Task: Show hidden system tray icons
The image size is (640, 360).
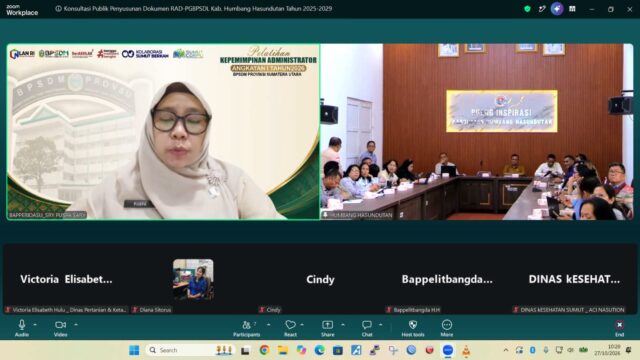Action: 506,350
